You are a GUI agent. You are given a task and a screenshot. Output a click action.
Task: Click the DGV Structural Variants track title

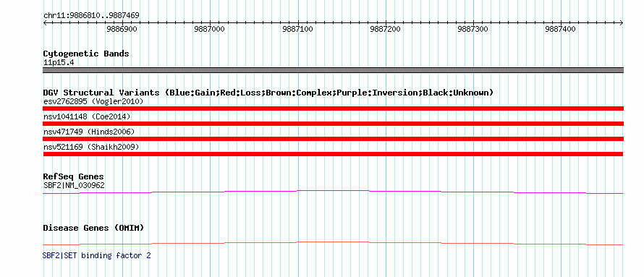(x=268, y=93)
